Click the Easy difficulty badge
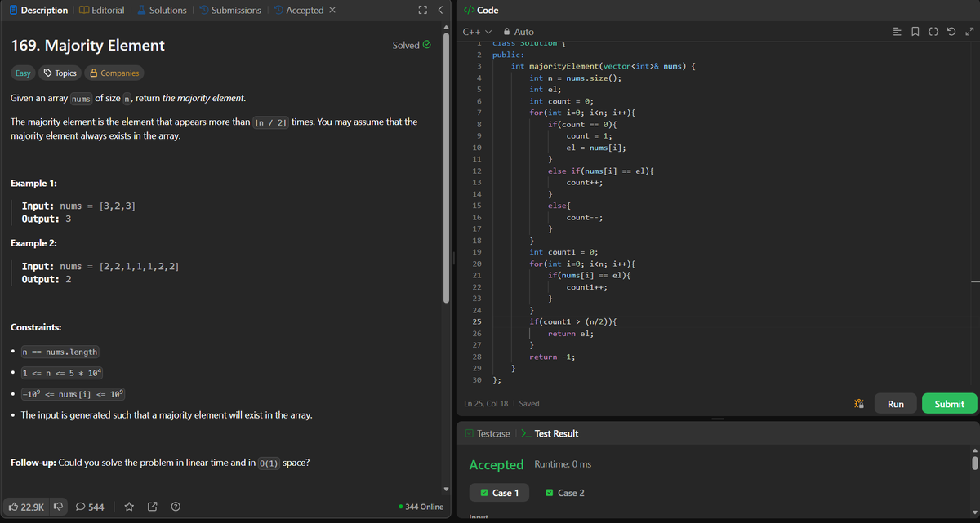This screenshot has width=980, height=523. (24, 73)
